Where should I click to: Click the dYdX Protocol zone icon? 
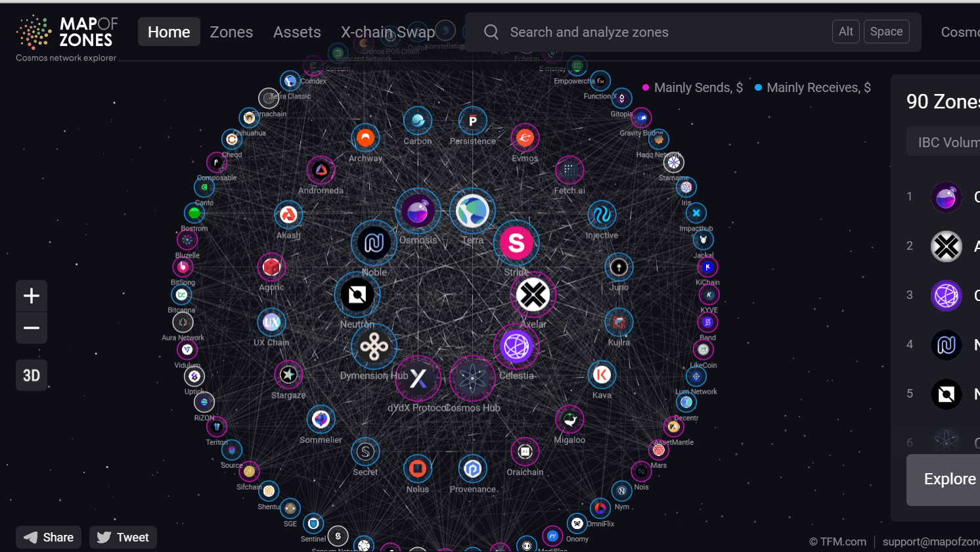418,379
